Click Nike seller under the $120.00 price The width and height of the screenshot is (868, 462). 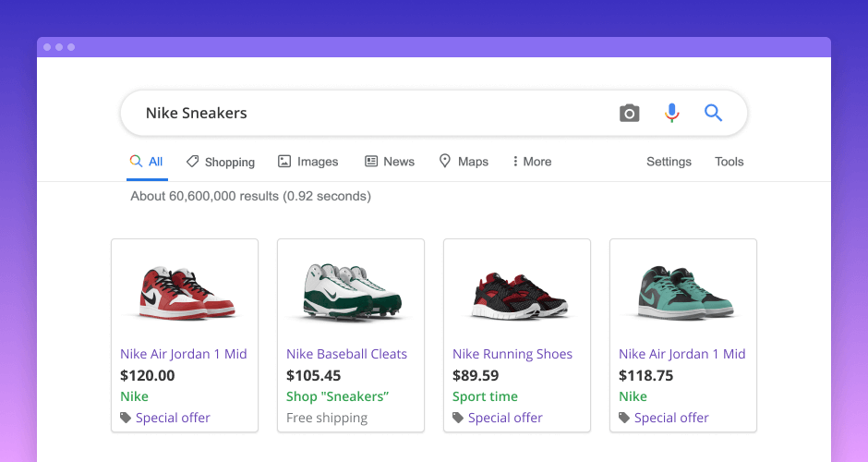[x=135, y=396]
